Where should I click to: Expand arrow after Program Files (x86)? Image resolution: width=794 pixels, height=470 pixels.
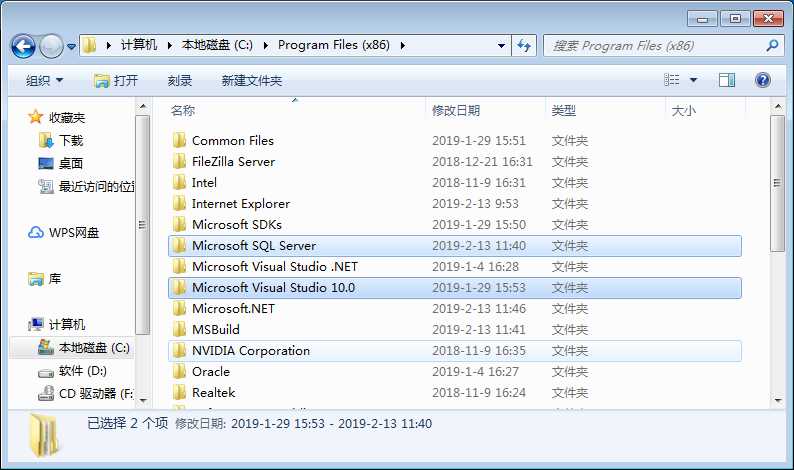click(403, 46)
